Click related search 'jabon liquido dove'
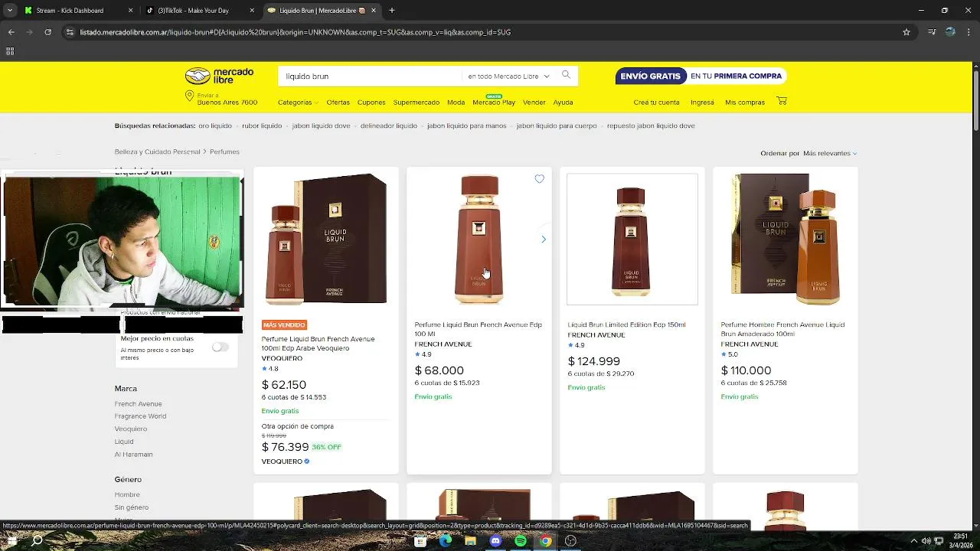This screenshot has width=980, height=551. pyautogui.click(x=321, y=126)
